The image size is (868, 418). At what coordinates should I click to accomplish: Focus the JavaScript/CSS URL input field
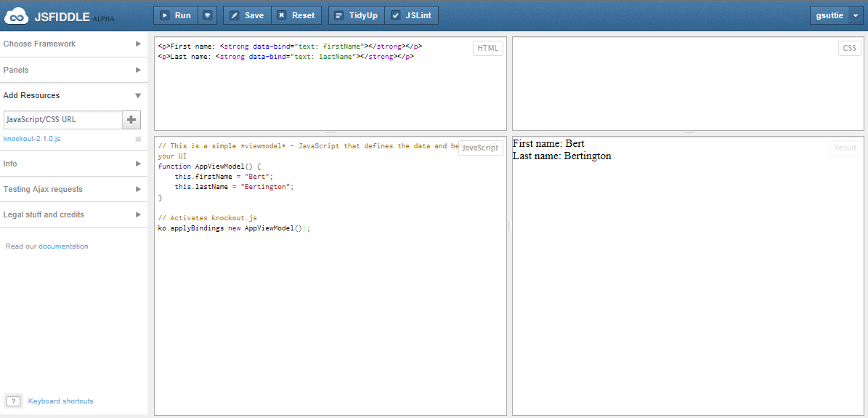pyautogui.click(x=62, y=120)
